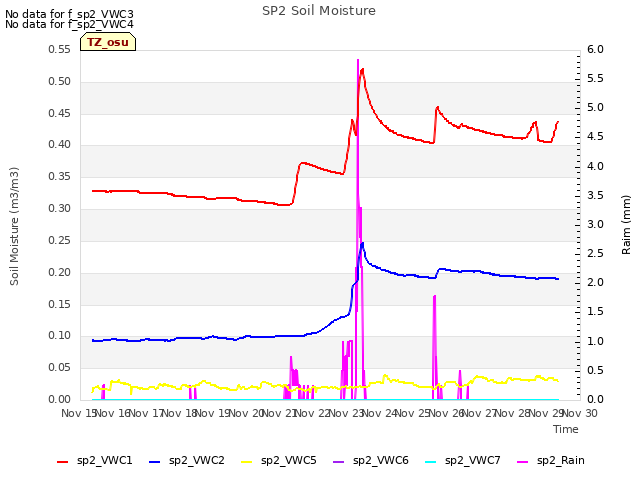
Task: Click the 3.5 rain axis tick label
Action: tap(595, 195)
